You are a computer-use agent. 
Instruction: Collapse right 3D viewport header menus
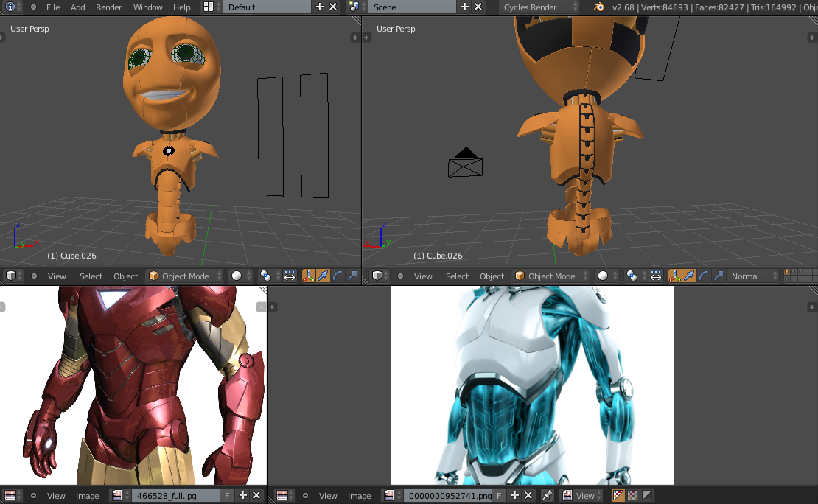point(400,276)
